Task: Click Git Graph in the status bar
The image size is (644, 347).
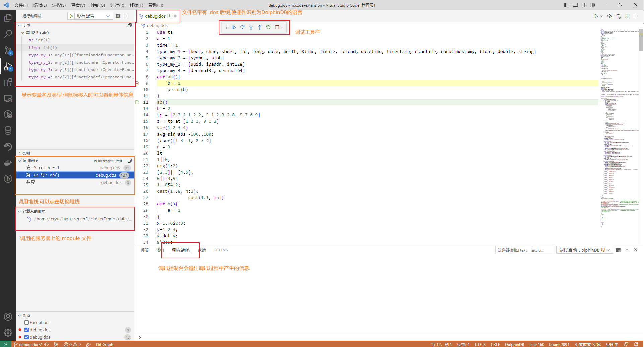Action: click(x=105, y=344)
